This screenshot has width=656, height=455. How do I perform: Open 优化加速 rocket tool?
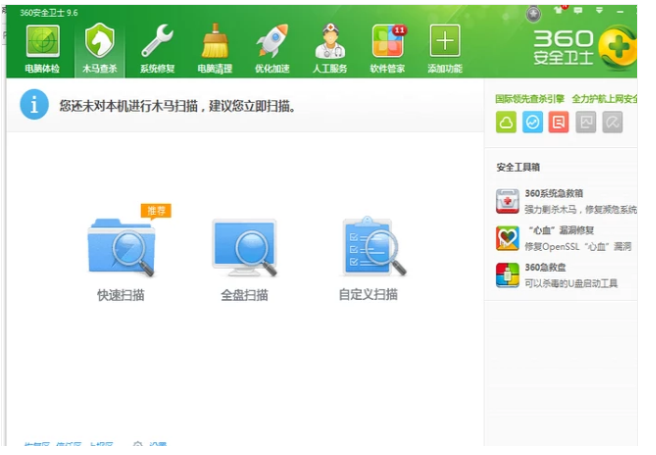[272, 48]
